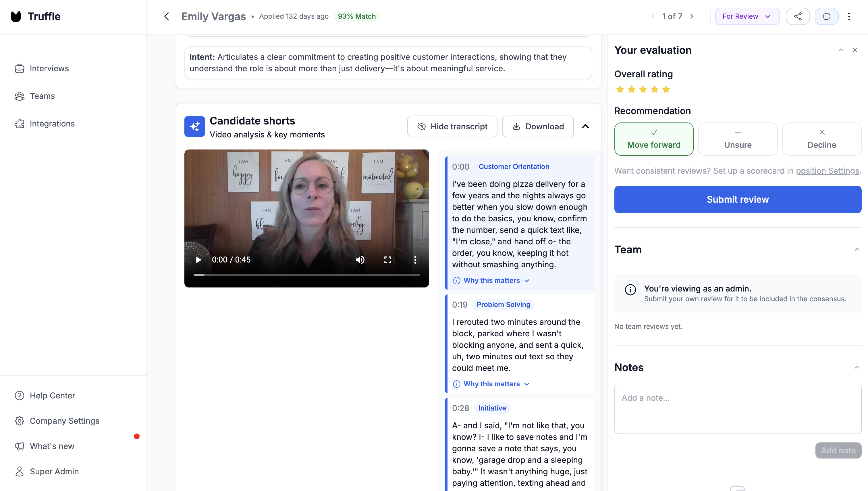Go to previous candidate chevron
868x491 pixels.
653,16
